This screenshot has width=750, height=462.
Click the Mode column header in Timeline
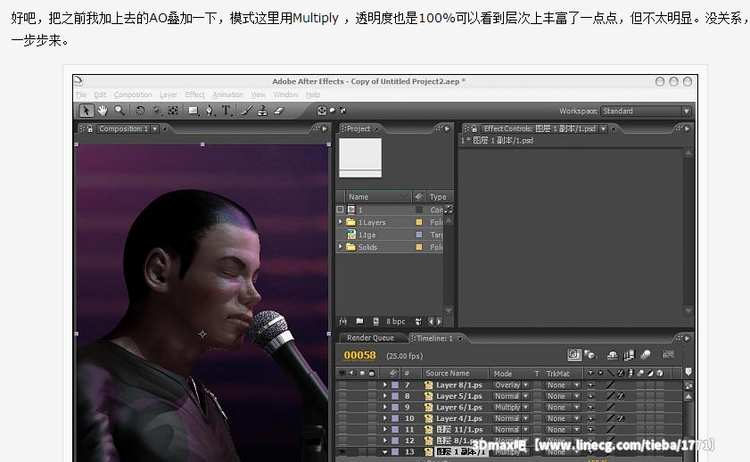503,374
